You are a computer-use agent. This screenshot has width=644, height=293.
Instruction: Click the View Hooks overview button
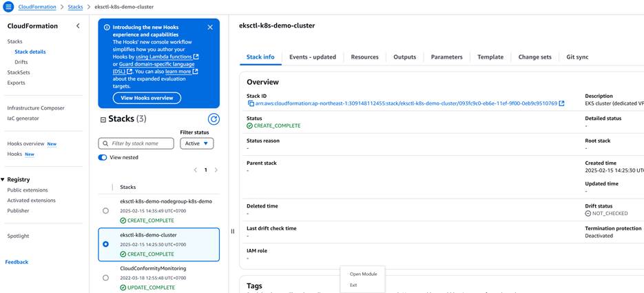point(147,98)
